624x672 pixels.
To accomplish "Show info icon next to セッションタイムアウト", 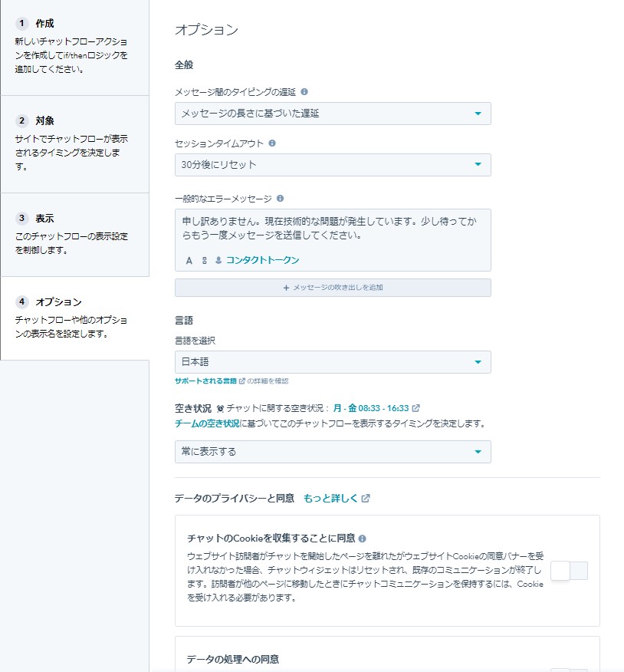I will (272, 143).
